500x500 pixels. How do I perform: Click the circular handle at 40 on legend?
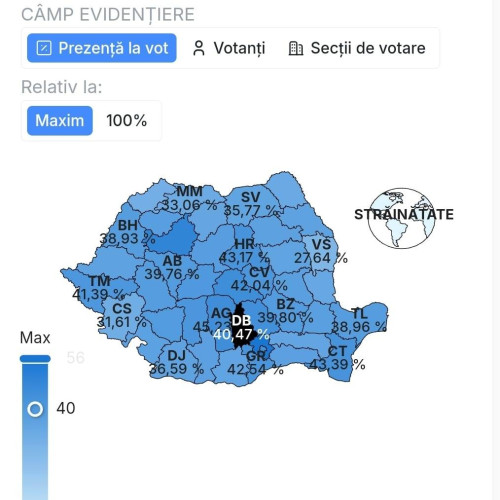pos(35,409)
